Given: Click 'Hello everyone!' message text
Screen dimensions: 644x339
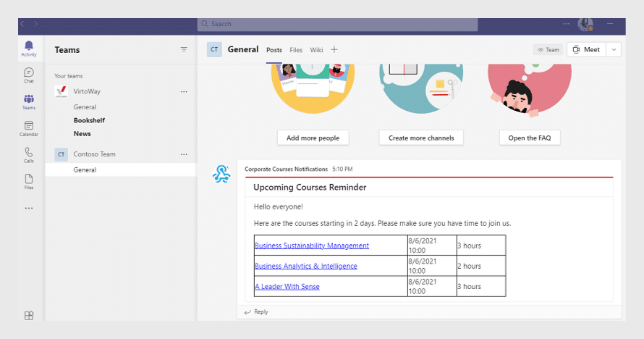Looking at the screenshot, I should click(x=278, y=206).
